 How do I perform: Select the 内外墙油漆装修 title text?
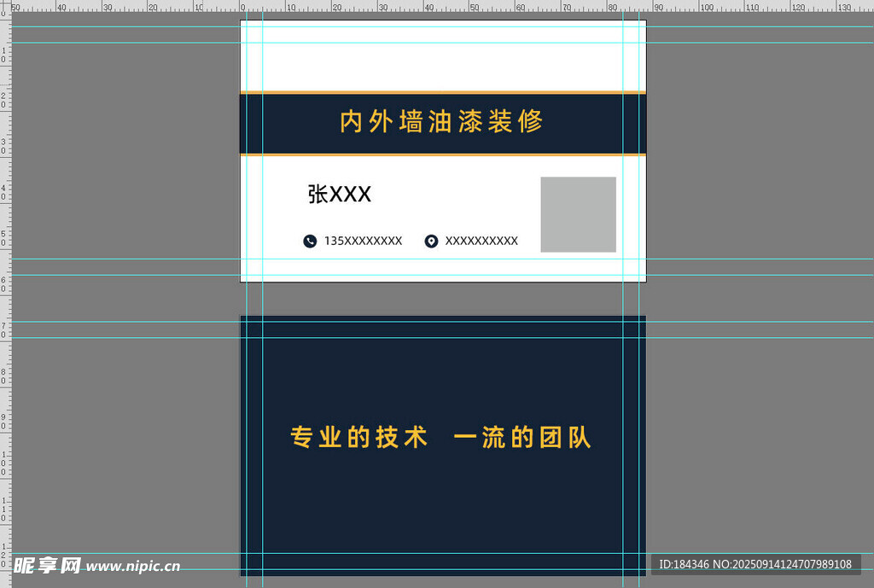(441, 122)
